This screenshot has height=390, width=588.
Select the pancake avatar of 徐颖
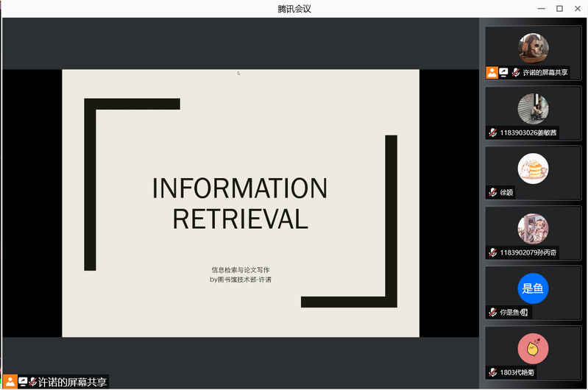tap(533, 169)
